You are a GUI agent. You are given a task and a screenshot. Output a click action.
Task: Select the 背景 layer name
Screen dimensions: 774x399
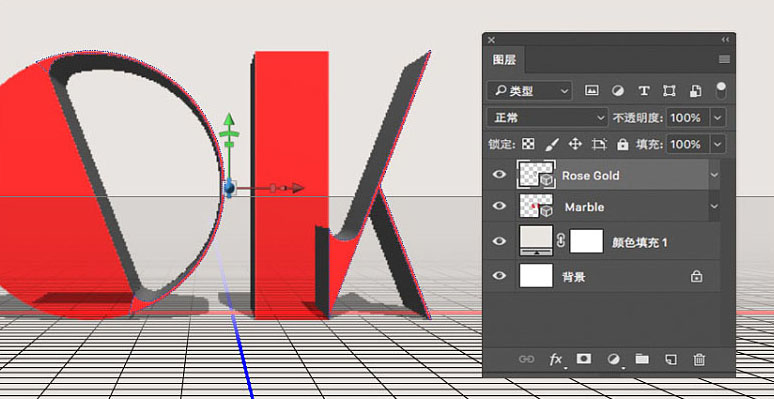point(574,277)
